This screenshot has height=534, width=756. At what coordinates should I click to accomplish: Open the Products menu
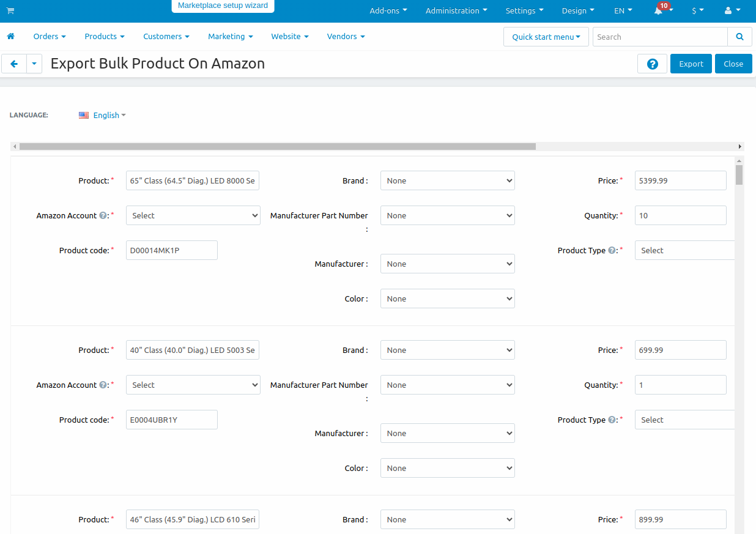(105, 37)
